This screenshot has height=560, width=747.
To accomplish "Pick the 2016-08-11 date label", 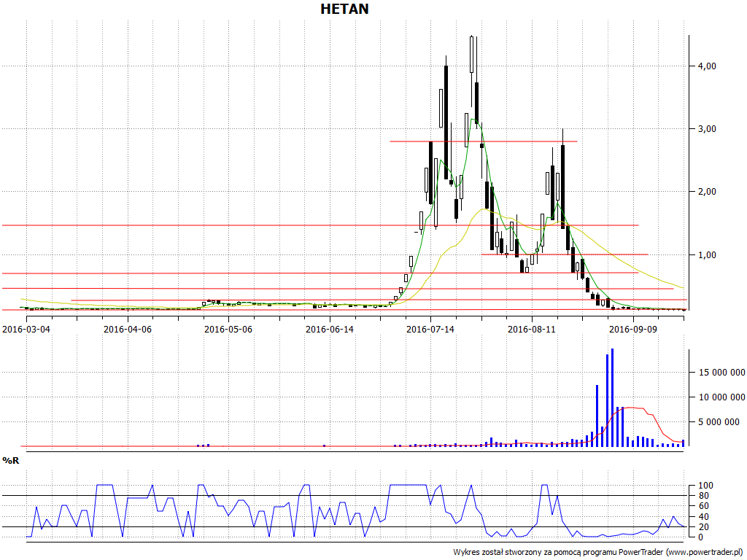I will (531, 329).
